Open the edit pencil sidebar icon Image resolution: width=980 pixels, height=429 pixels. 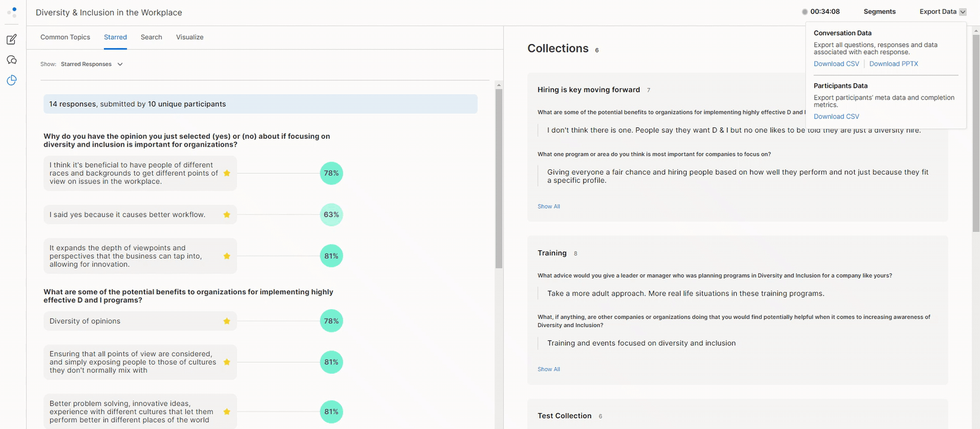(11, 39)
